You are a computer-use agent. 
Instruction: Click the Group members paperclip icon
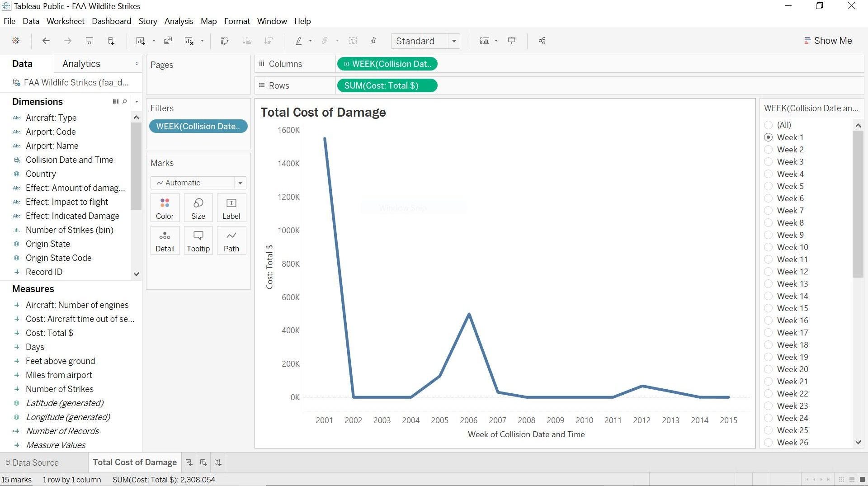(325, 41)
